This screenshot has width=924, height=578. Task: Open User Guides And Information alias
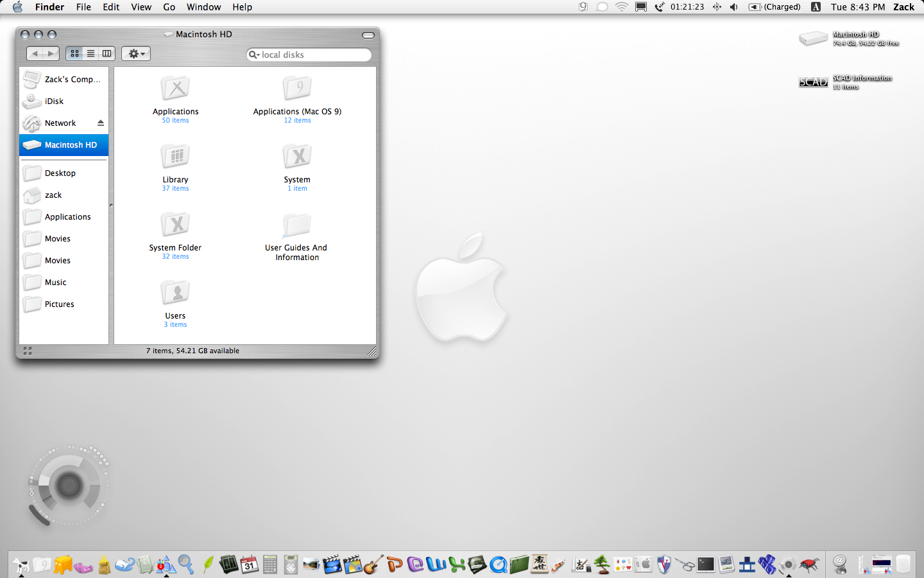coord(297,225)
